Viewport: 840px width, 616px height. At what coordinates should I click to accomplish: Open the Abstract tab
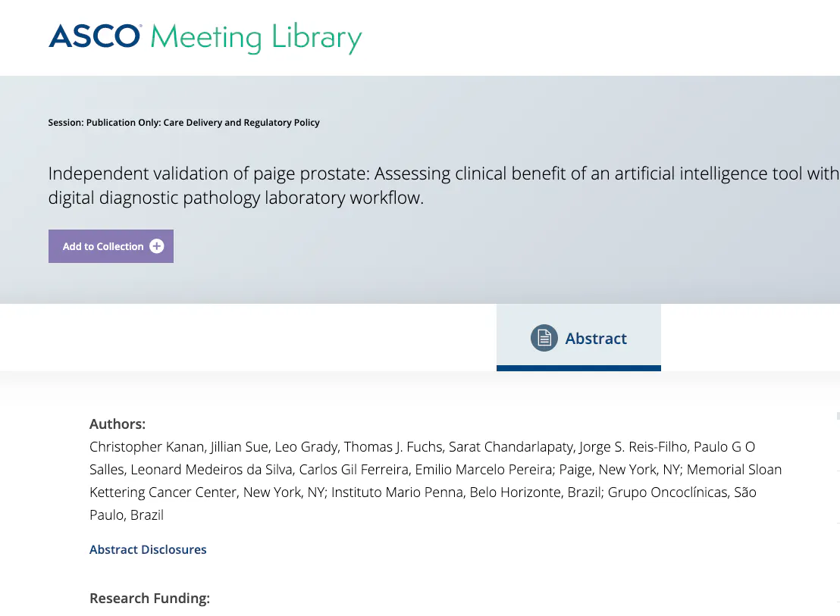point(595,339)
